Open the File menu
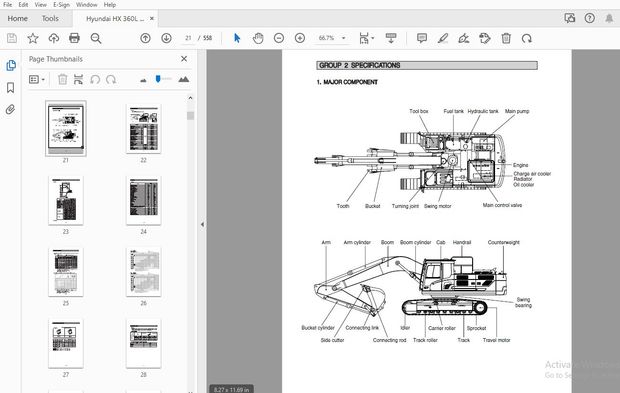 (x=8, y=5)
